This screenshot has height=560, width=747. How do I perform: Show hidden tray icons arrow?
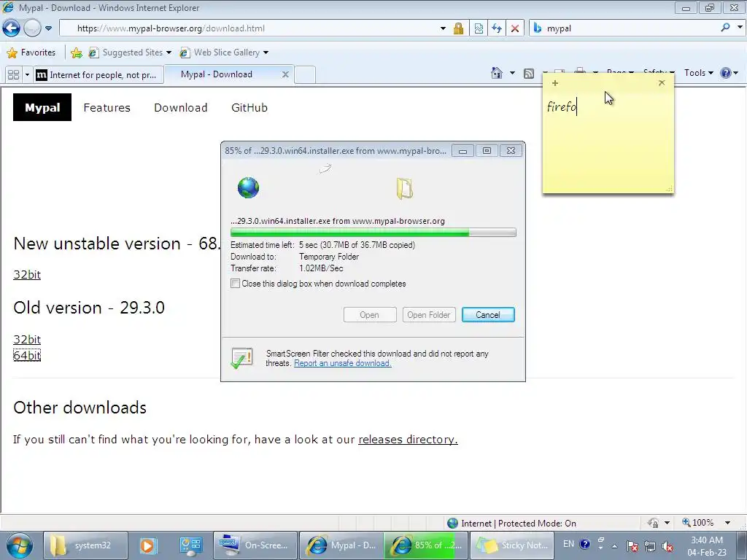pyautogui.click(x=614, y=546)
